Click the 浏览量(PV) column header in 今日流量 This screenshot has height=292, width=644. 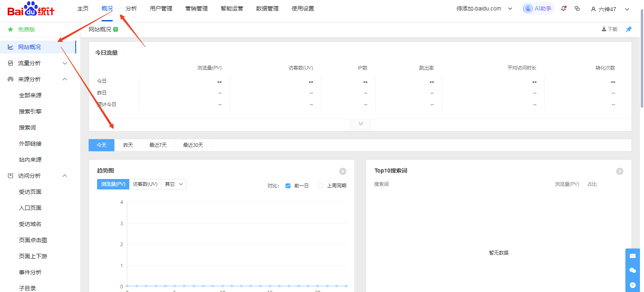coord(209,68)
